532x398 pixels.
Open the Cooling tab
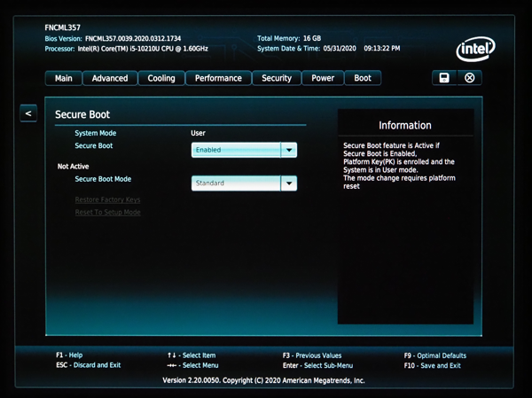coord(161,78)
